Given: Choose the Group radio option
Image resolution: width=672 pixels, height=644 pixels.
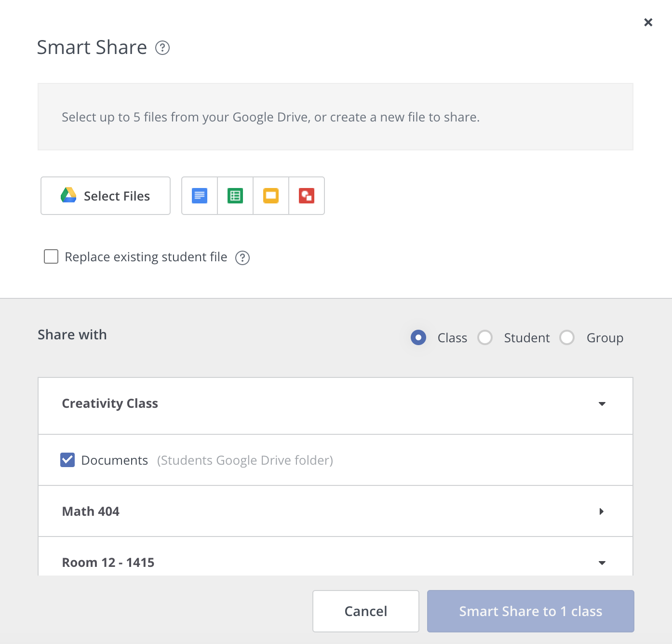Looking at the screenshot, I should (x=567, y=337).
